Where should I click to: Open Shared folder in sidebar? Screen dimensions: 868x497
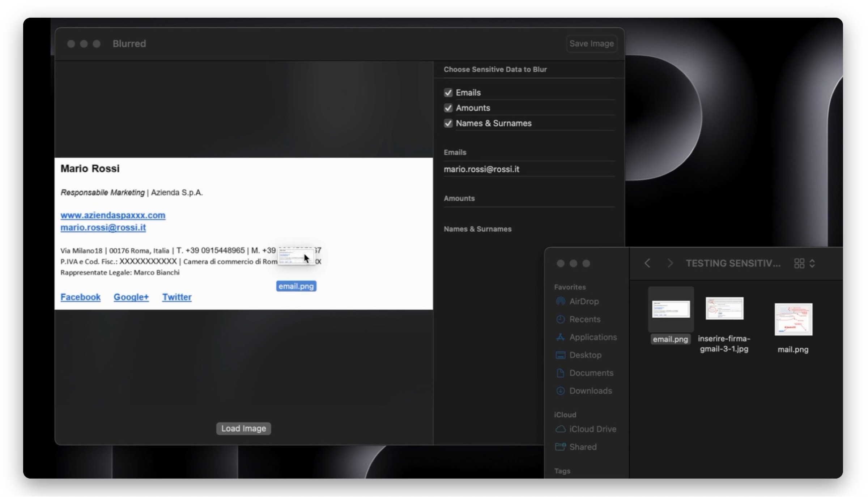click(x=583, y=447)
